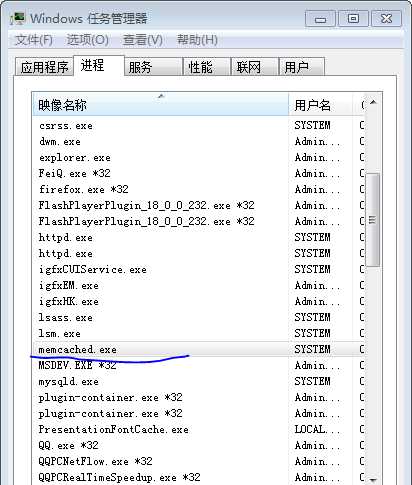This screenshot has width=412, height=485.
Task: Select the memcached.exe process
Action: [x=199, y=350]
